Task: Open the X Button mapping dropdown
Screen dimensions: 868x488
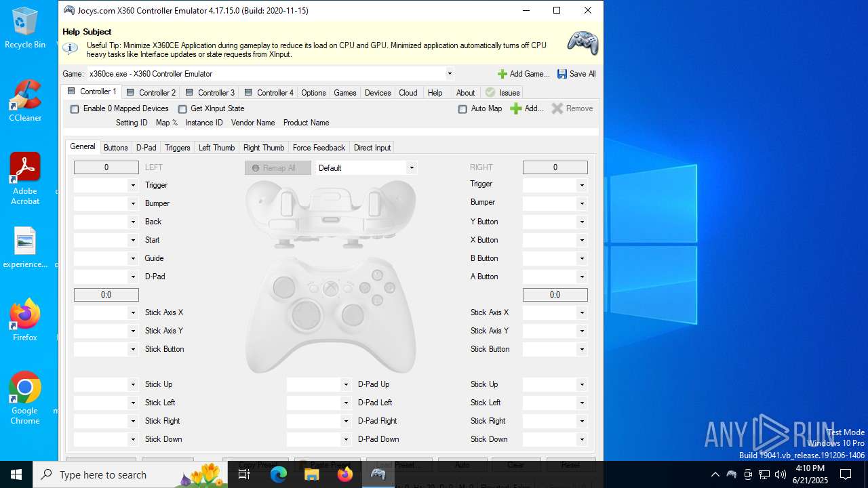Action: coord(582,240)
